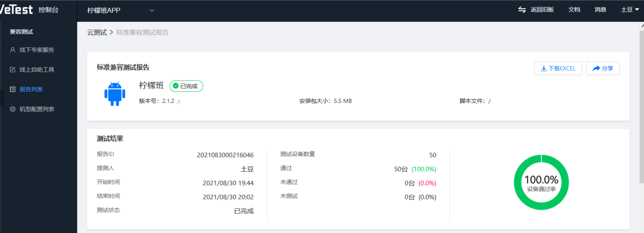
Task: Click the vertical scrollbar on the right
Action: tap(641, 104)
